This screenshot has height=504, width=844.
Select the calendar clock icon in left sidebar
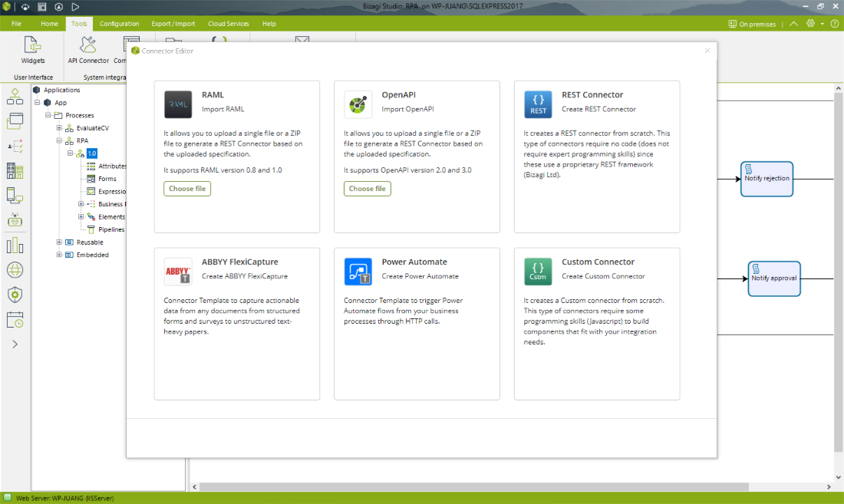pyautogui.click(x=15, y=319)
